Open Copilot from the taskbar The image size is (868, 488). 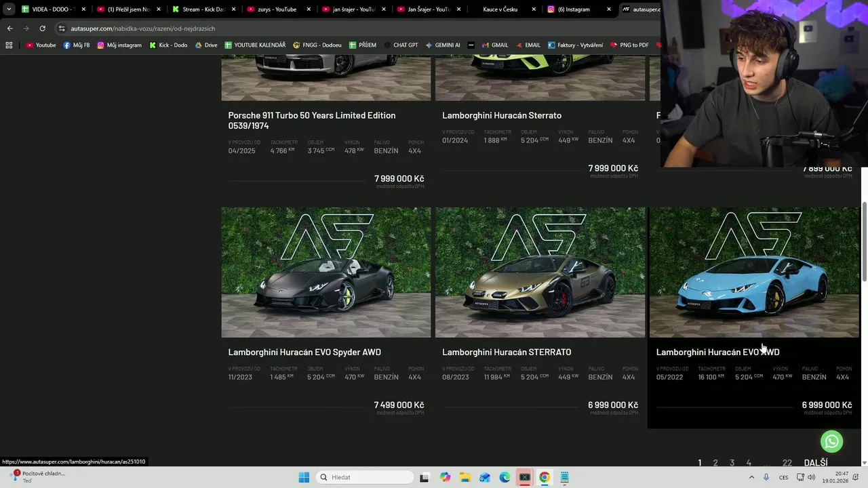coord(445,477)
